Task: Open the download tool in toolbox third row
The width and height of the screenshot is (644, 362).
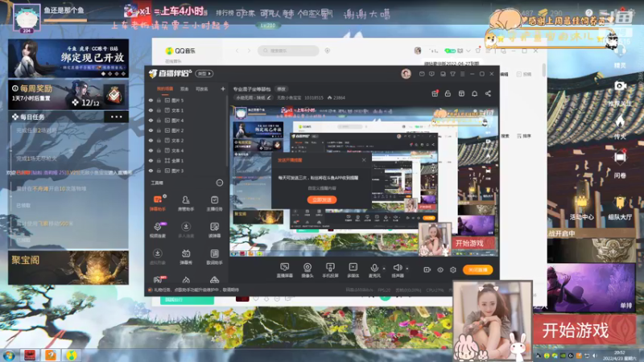Action: click(x=158, y=257)
